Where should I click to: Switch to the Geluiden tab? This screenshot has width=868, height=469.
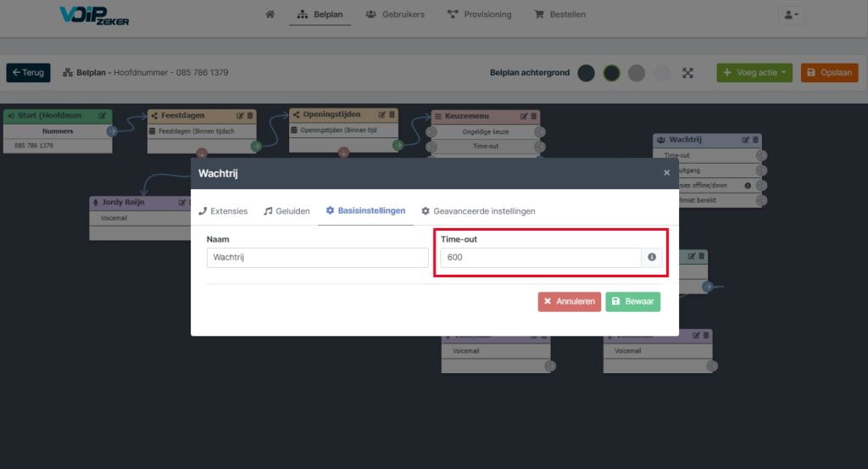pos(287,211)
